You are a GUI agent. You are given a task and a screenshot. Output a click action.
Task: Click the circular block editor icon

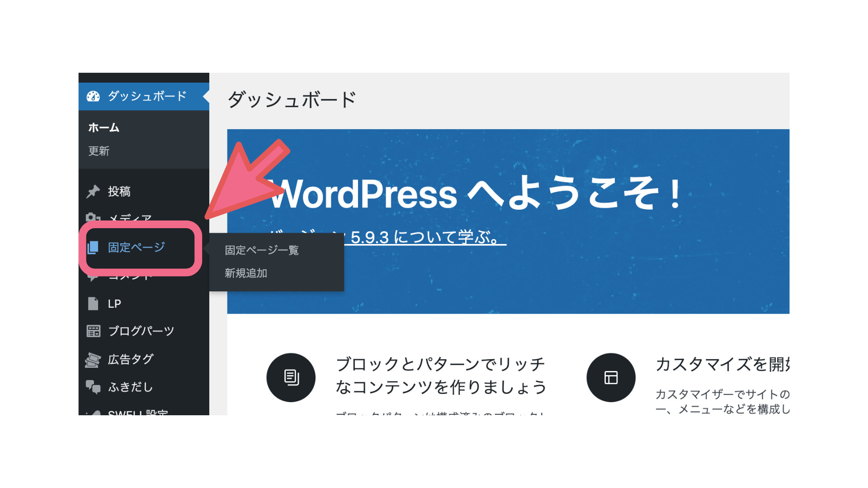coord(291,377)
